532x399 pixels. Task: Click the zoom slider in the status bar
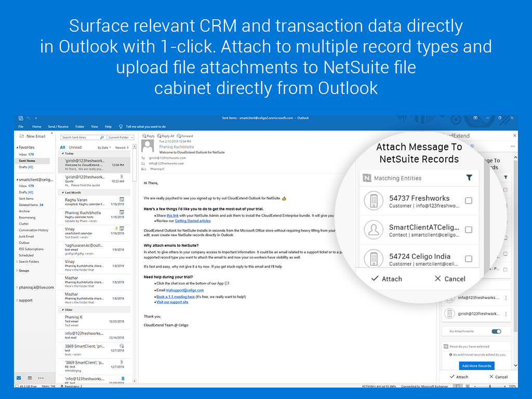[490, 386]
